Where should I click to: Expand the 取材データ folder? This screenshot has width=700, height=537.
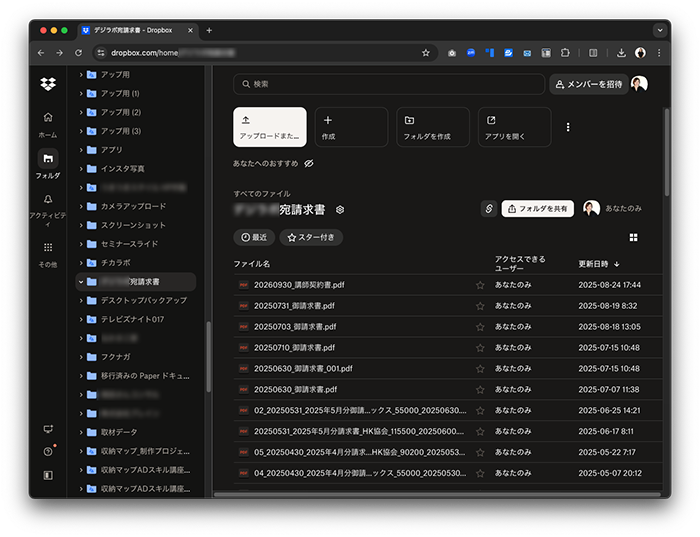(81, 432)
